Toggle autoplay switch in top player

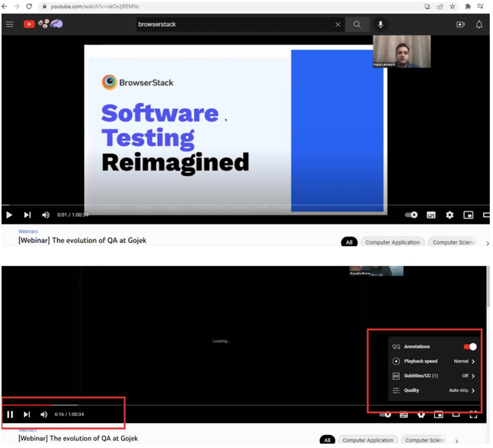click(411, 215)
